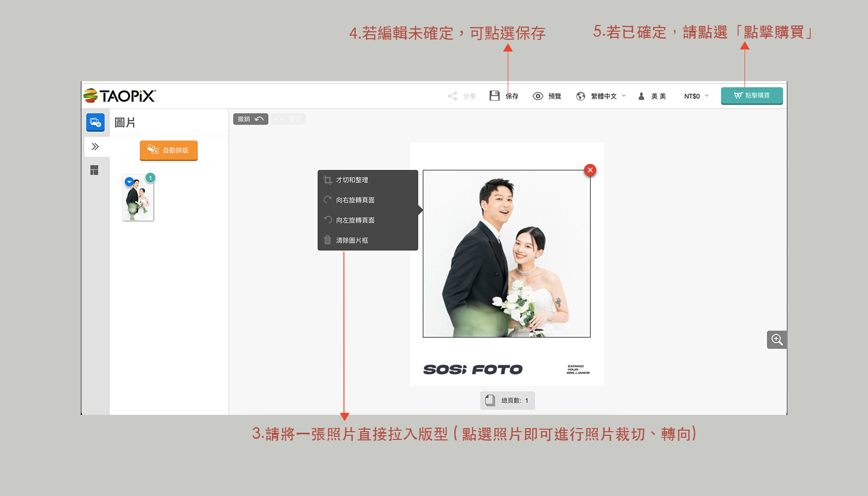Screen dimensions: 868x496
Task: Click the 總頁數 page count icon
Action: (490, 401)
